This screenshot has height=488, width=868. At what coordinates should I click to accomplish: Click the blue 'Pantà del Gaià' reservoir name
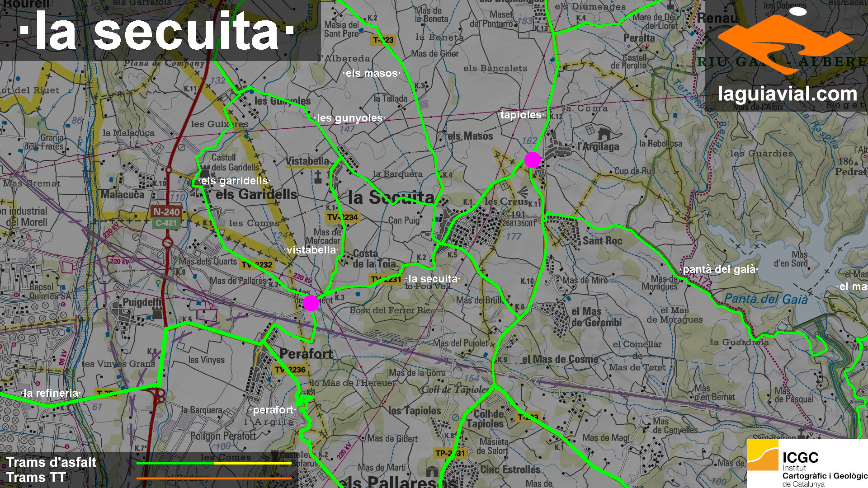(766, 299)
